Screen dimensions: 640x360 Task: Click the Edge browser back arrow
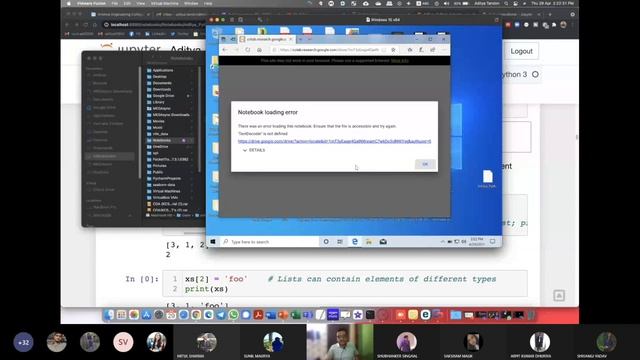[225, 49]
